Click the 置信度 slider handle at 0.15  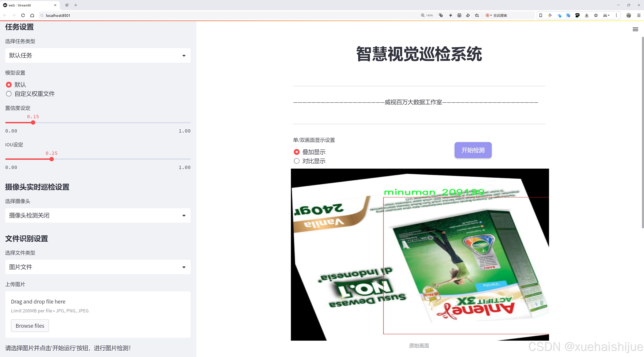tap(33, 123)
